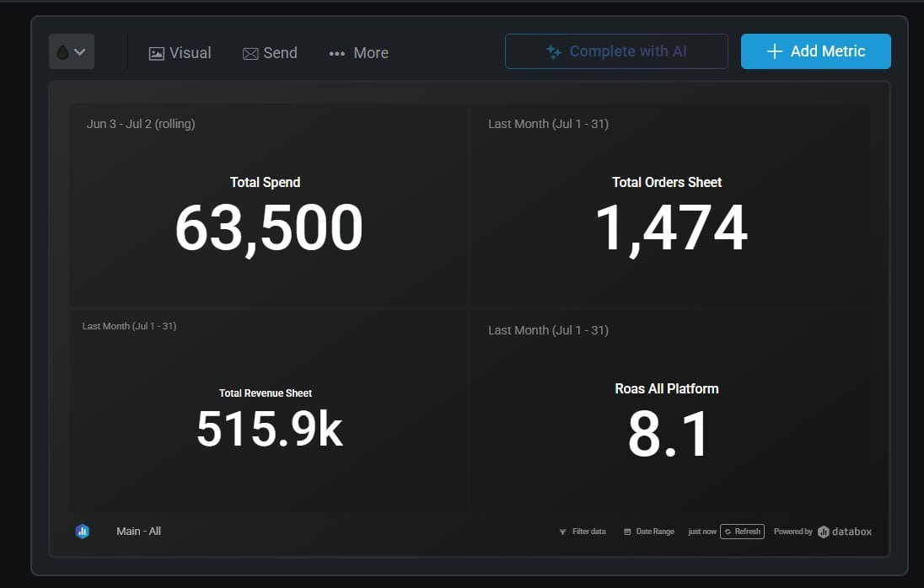Click the plus icon on Add Metric
The height and width of the screenshot is (588, 924).
[x=775, y=51]
